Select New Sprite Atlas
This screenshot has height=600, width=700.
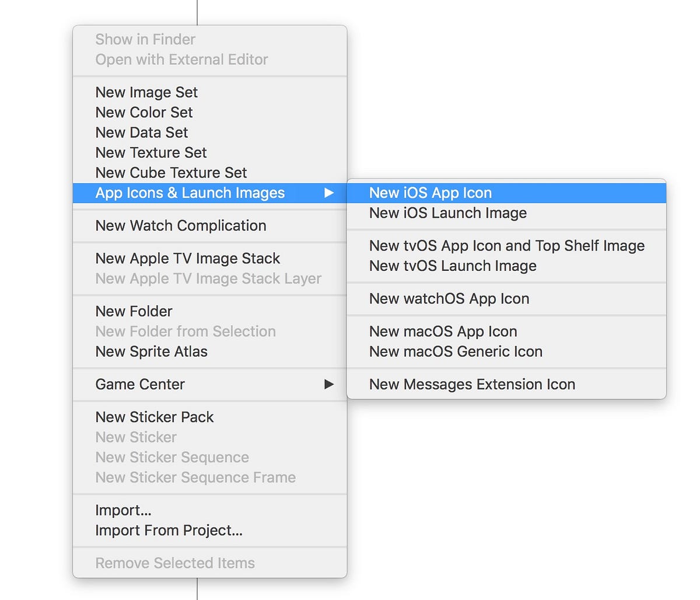[151, 351]
